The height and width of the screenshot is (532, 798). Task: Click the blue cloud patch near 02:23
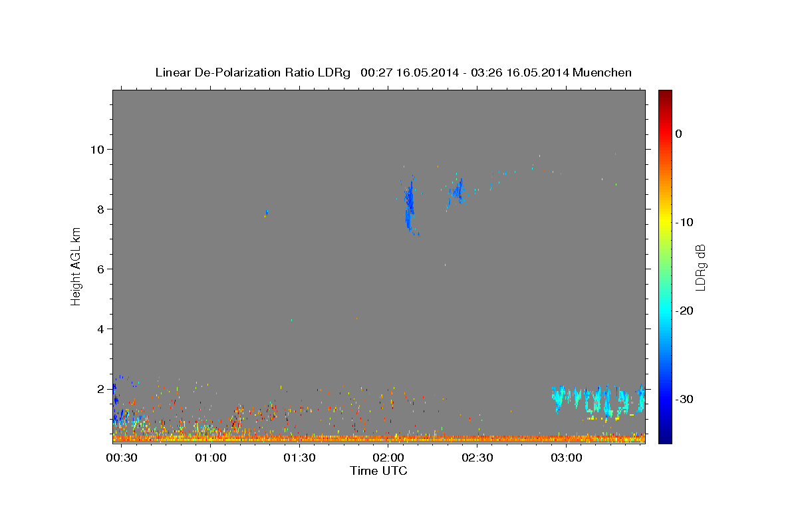click(457, 192)
